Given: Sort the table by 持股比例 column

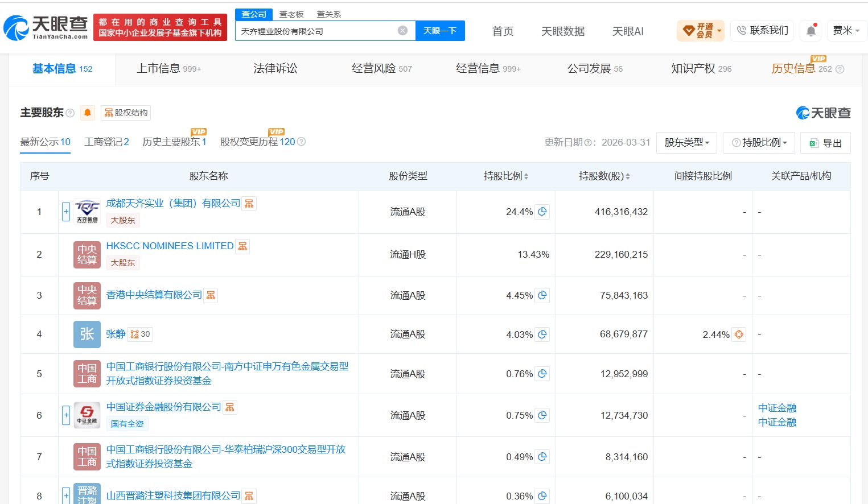Looking at the screenshot, I should [x=506, y=176].
